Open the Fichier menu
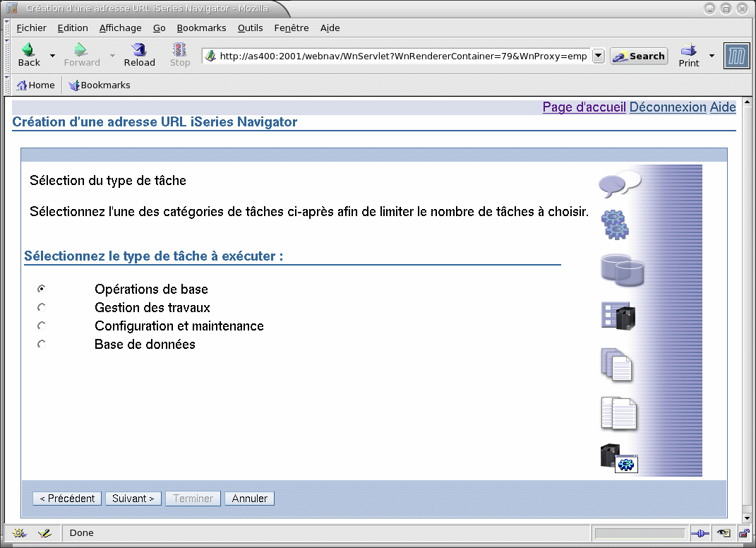 [x=31, y=28]
